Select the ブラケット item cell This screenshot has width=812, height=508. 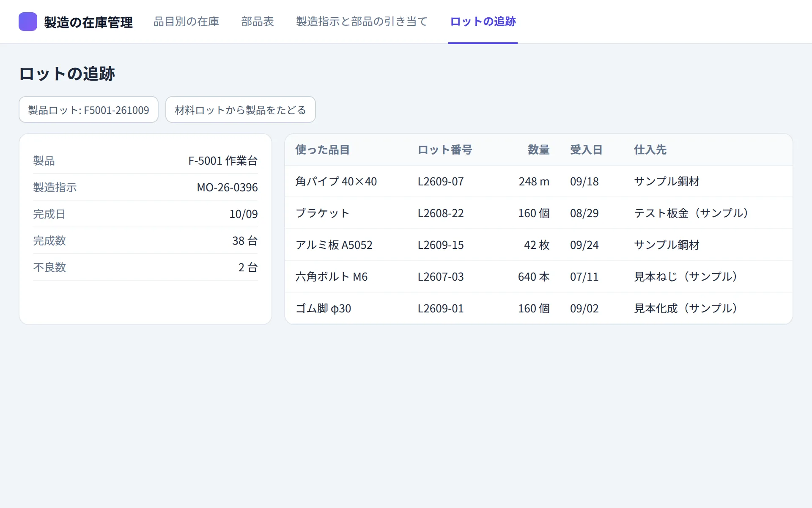(323, 213)
